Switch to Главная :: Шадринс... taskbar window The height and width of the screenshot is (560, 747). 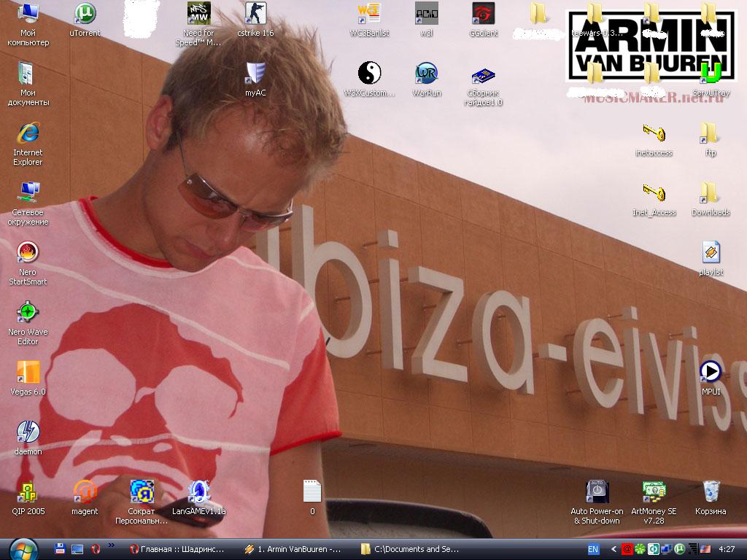pyautogui.click(x=177, y=549)
